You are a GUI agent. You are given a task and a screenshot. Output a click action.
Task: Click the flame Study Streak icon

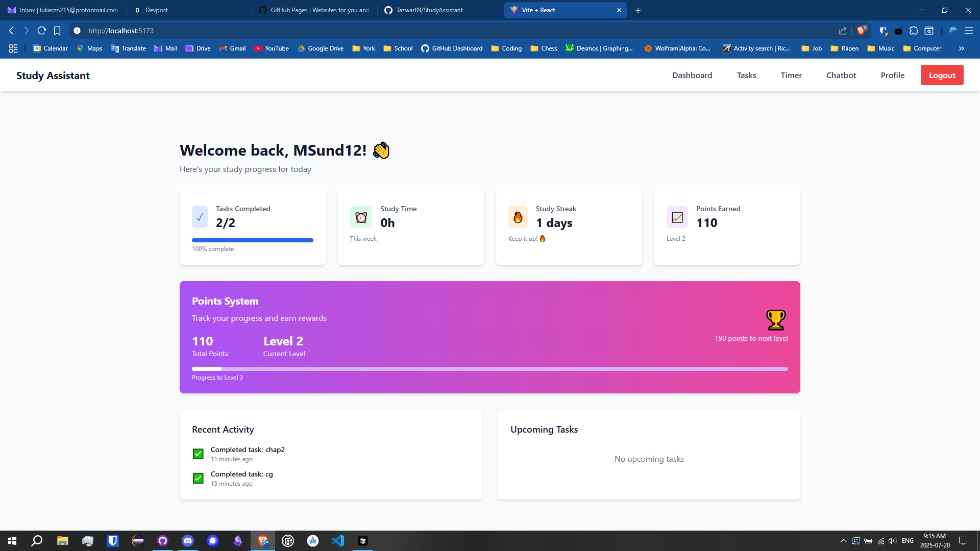pyautogui.click(x=518, y=217)
